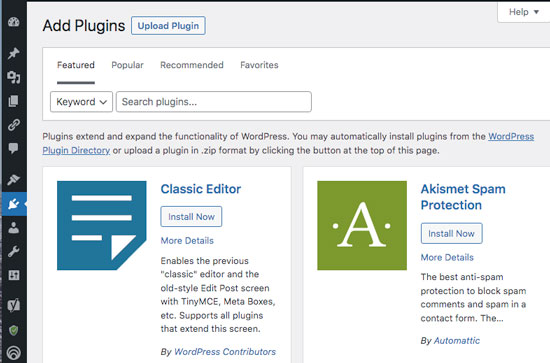Open More Details for Akismet
The height and width of the screenshot is (363, 550).
click(x=447, y=257)
